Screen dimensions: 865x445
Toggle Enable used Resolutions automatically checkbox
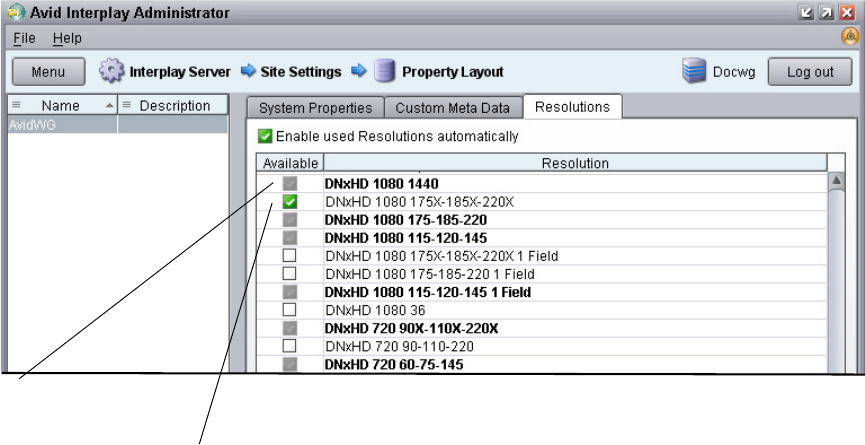click(265, 136)
